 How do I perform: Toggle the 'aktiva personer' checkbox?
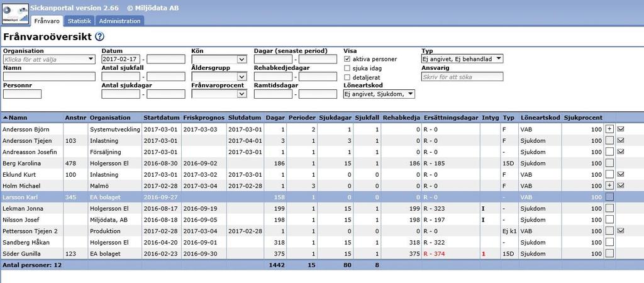click(x=347, y=59)
